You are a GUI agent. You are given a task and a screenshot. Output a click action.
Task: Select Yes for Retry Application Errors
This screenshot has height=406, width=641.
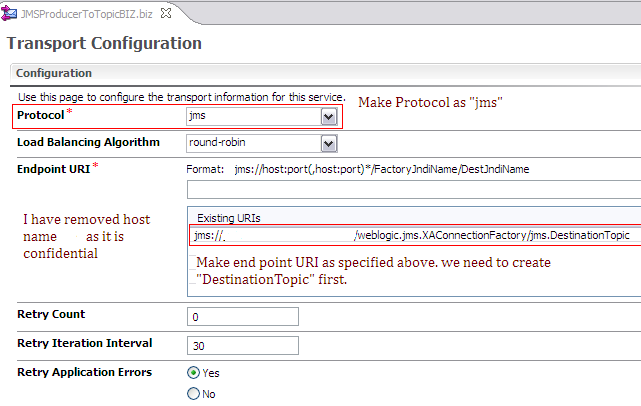pyautogui.click(x=194, y=373)
